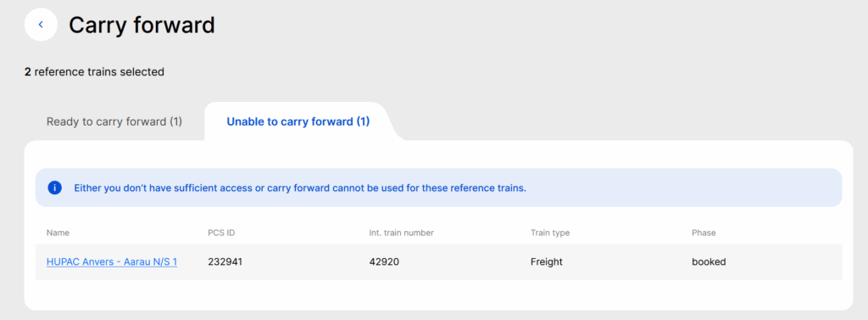Viewport: 868px width, 320px height.
Task: Click the Train type column header
Action: pos(549,233)
